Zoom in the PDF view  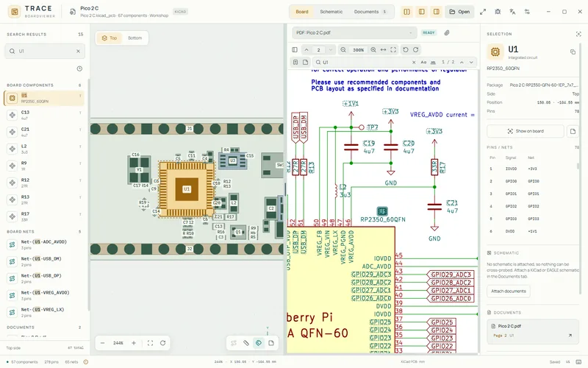click(x=373, y=49)
